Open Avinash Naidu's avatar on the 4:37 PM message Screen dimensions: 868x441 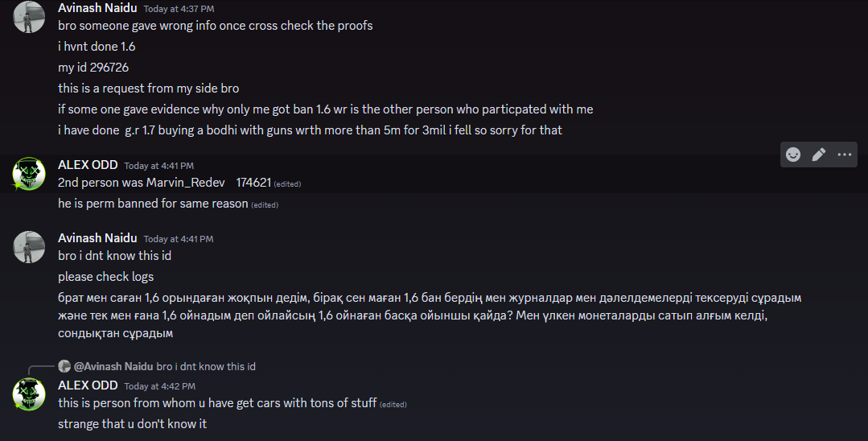tap(29, 17)
